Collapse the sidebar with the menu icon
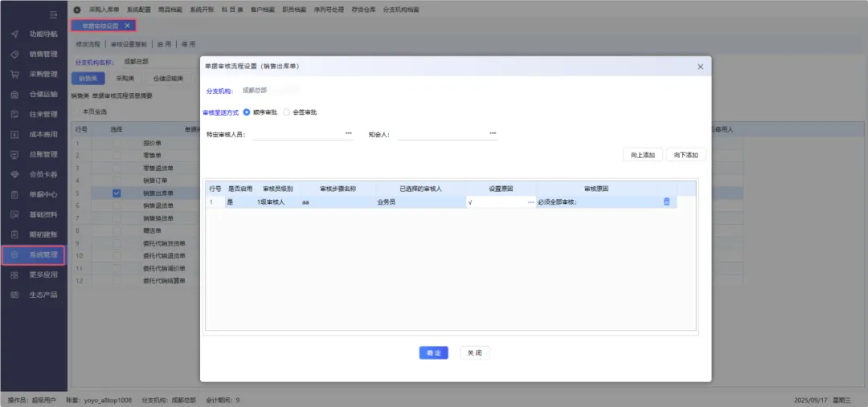This screenshot has width=868, height=407. [x=53, y=14]
